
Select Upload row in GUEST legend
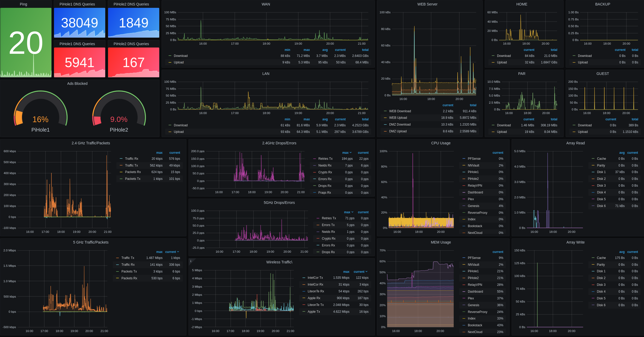tap(605, 132)
